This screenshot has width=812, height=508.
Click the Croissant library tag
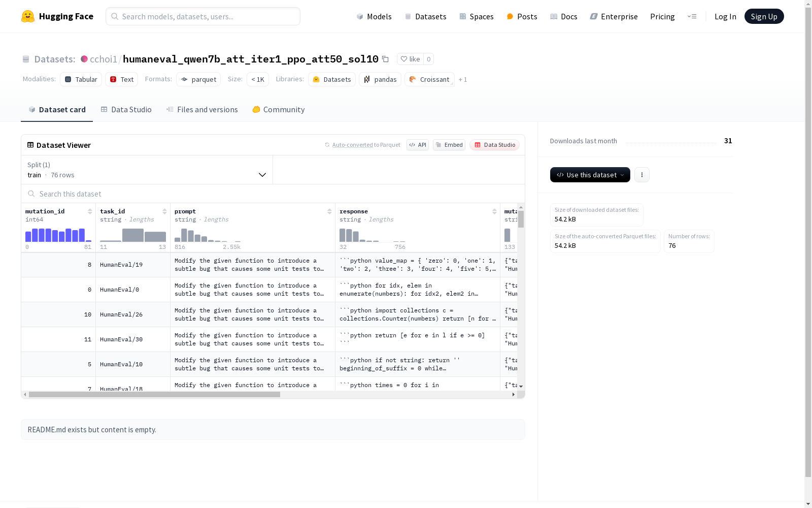click(429, 79)
